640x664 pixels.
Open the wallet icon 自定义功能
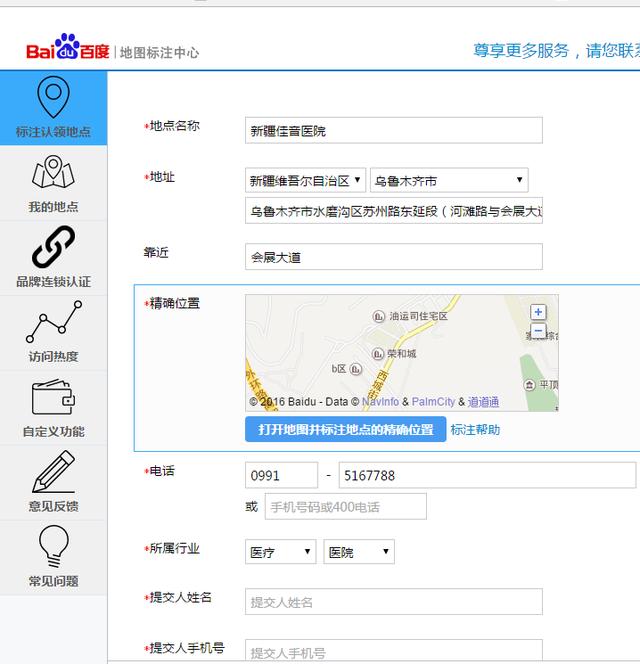point(53,397)
